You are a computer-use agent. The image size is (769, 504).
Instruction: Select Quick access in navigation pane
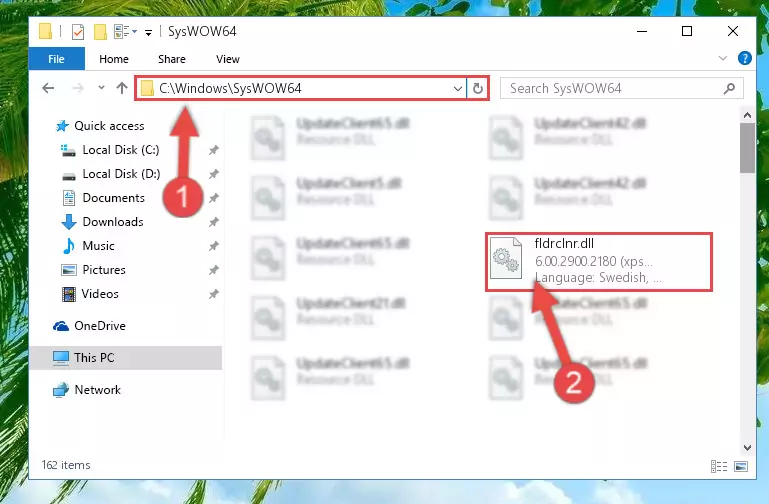pyautogui.click(x=109, y=126)
